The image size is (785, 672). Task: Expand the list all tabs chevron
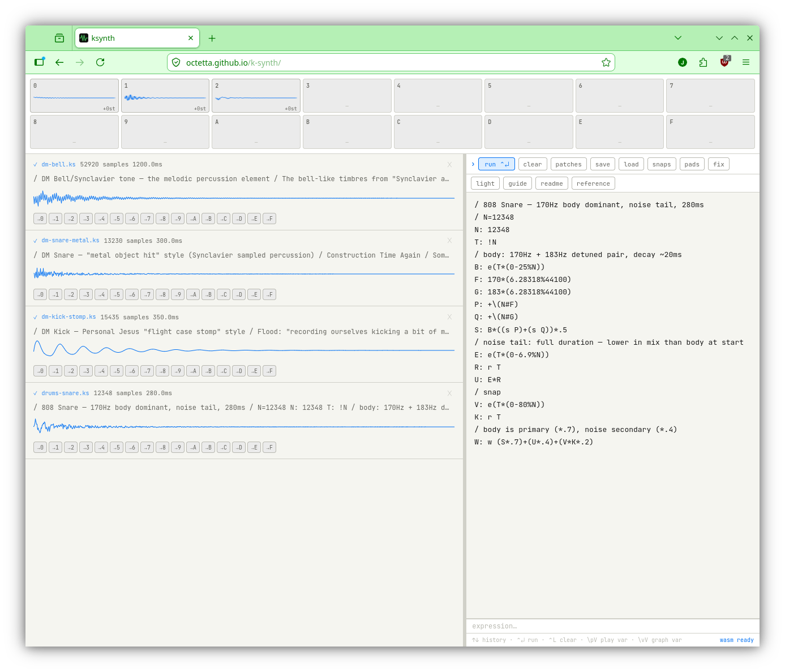(678, 38)
